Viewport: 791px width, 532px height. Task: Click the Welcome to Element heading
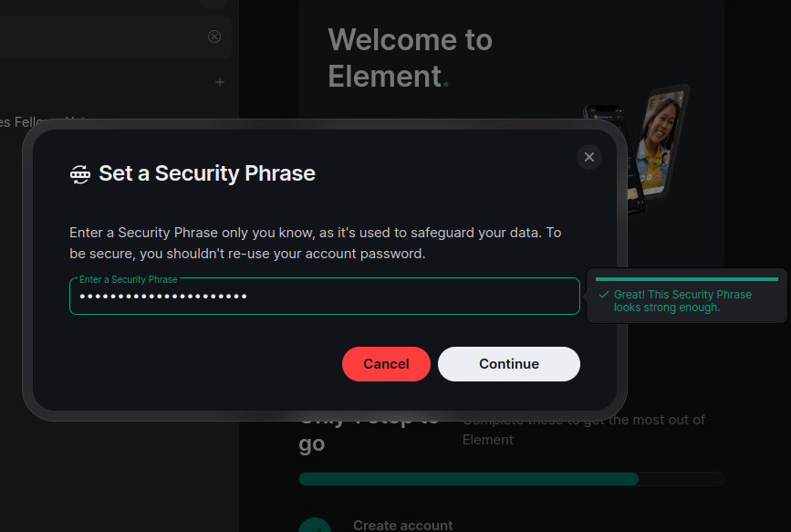pyautogui.click(x=411, y=57)
